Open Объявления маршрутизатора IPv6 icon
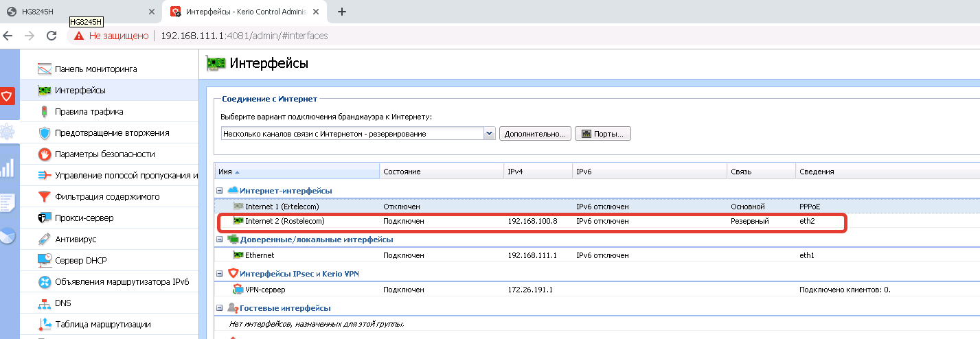The image size is (980, 339). pyautogui.click(x=45, y=282)
